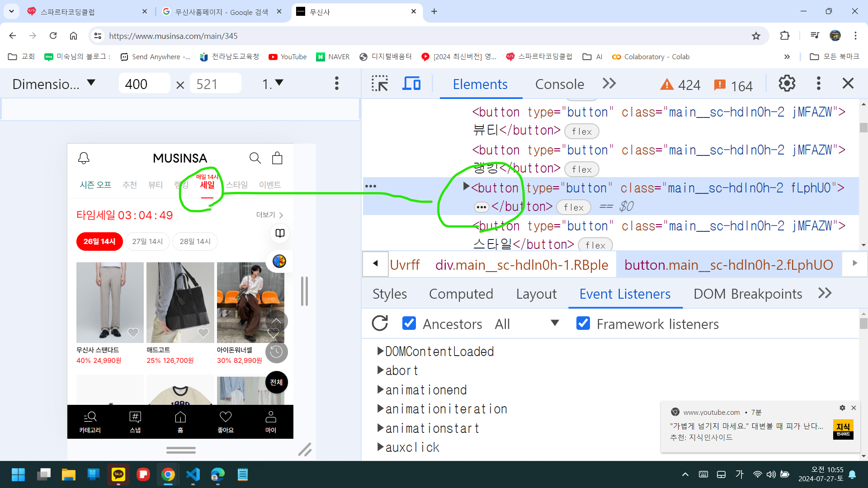Open the Musinsa shopping bag

click(277, 158)
